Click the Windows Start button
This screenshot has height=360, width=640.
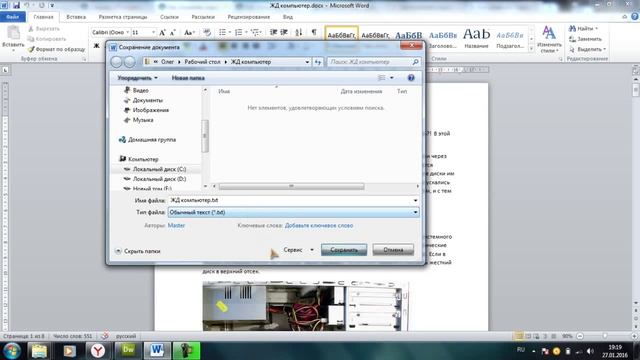click(11, 351)
